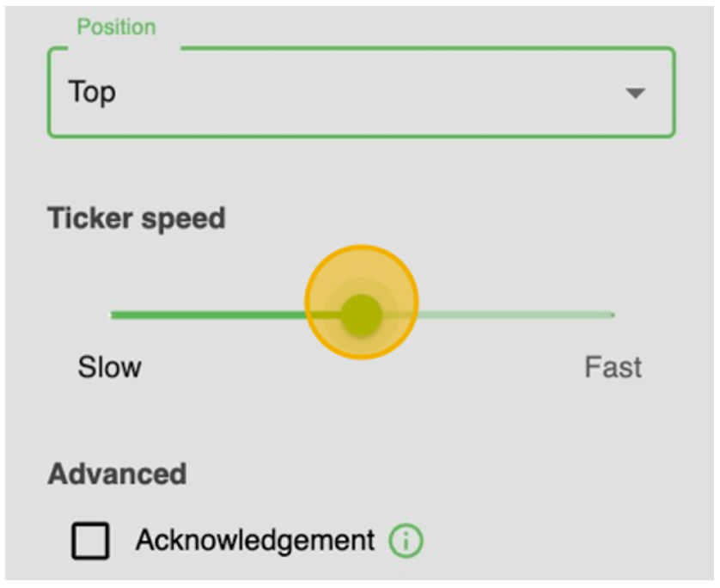Click the Ticker speed slider handle
This screenshot has width=720, height=588.
tap(362, 315)
